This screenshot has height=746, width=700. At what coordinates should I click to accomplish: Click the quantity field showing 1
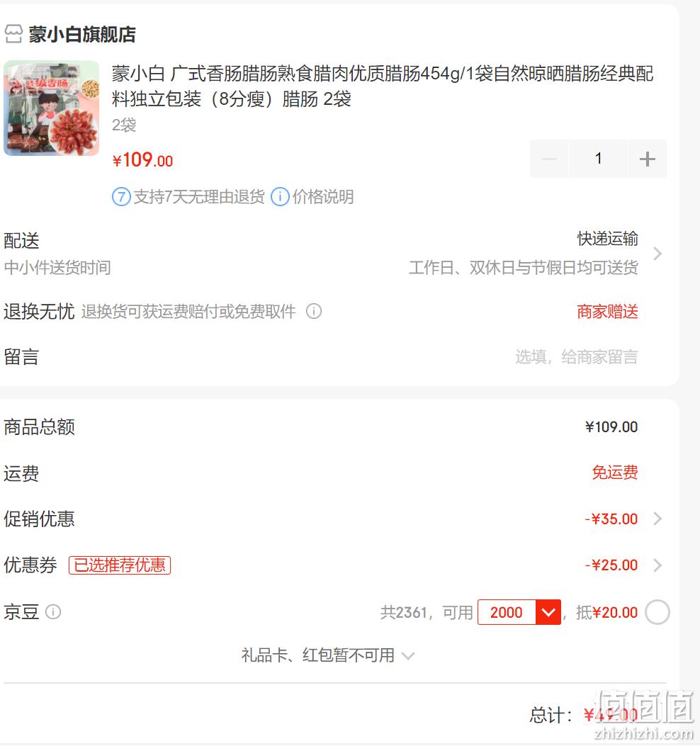coord(598,159)
